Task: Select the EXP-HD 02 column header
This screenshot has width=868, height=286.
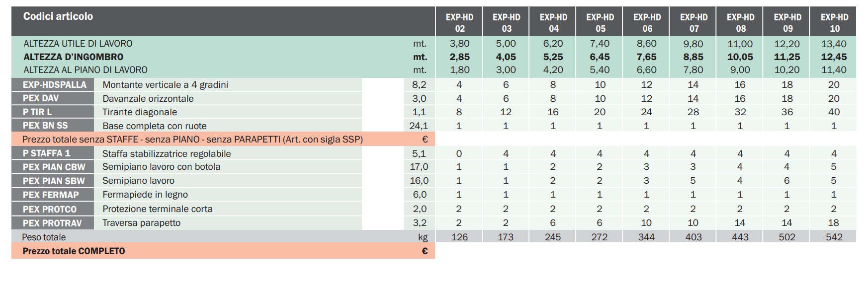Action: [459, 23]
